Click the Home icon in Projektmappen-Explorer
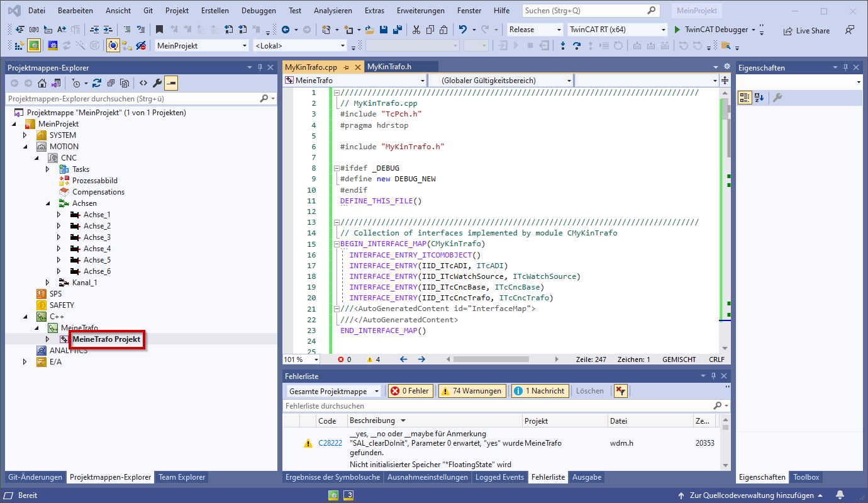The width and height of the screenshot is (868, 503). tap(42, 83)
